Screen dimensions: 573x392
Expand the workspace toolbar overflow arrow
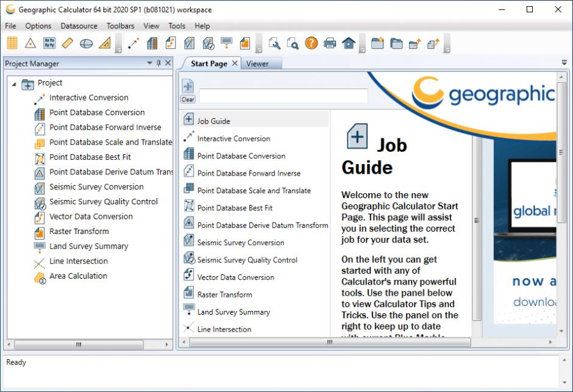click(x=447, y=44)
